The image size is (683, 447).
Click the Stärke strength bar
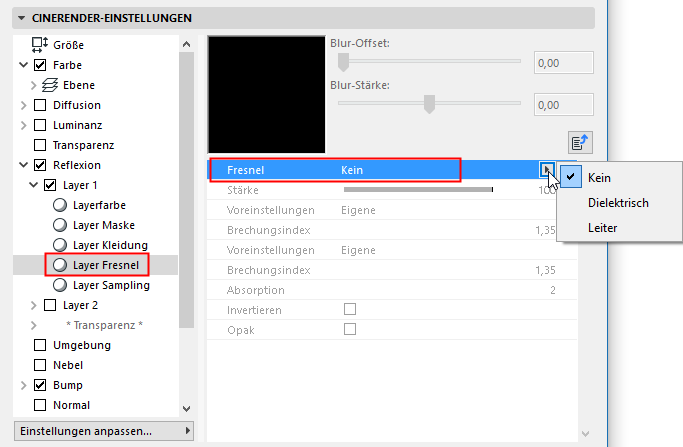[418, 190]
